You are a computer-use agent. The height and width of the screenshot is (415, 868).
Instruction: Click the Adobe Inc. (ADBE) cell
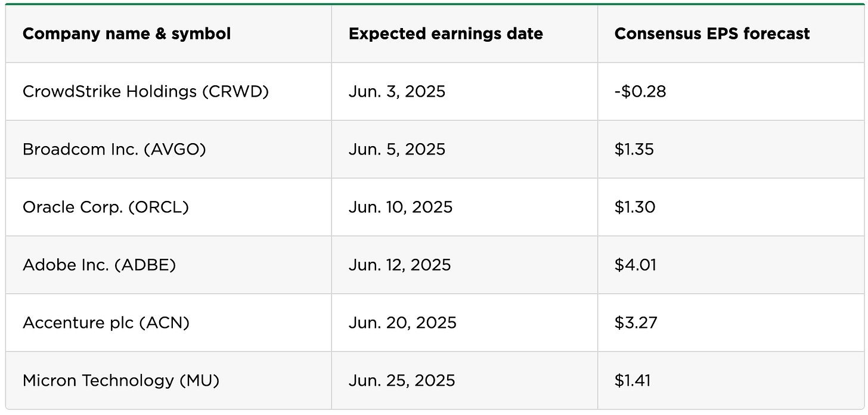pyautogui.click(x=100, y=265)
